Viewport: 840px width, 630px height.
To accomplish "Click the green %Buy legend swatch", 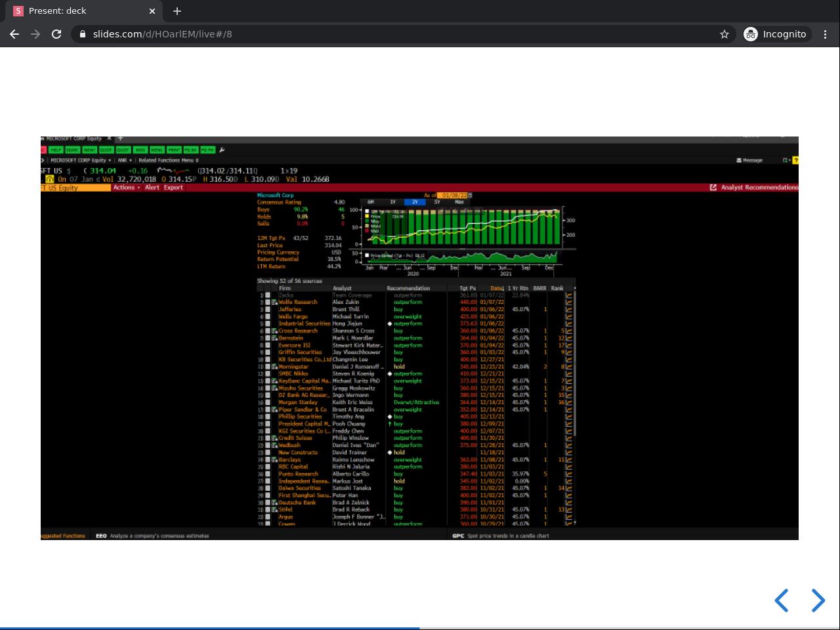I will 367,221.
